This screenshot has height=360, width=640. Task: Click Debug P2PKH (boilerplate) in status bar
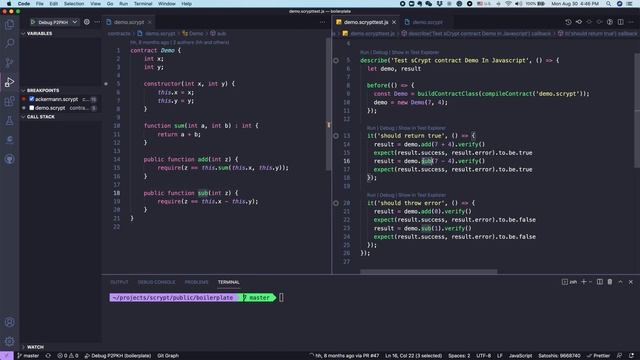[x=118, y=356]
